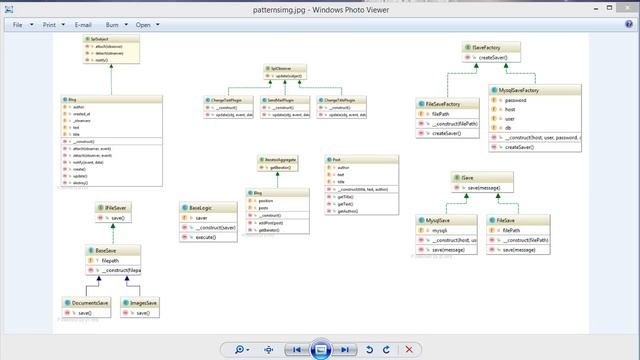Image resolution: width=640 pixels, height=360 pixels.
Task: Start the slide show
Action: point(321,349)
